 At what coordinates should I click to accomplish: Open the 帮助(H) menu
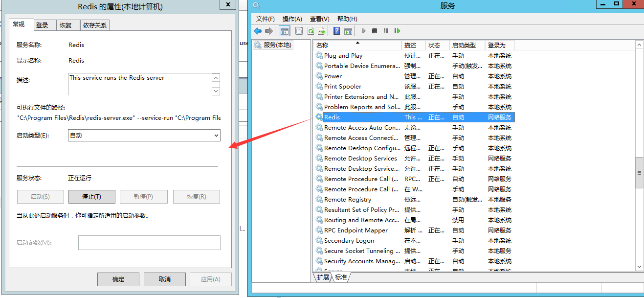347,19
